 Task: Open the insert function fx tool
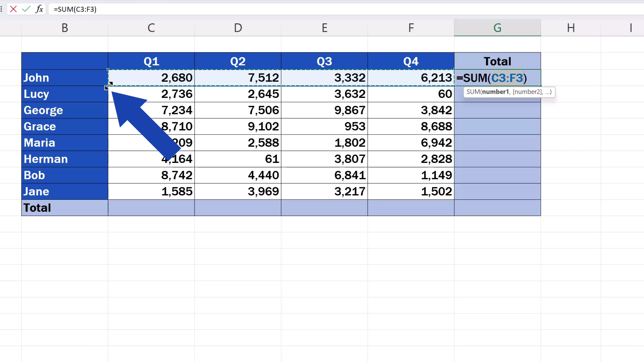(39, 9)
